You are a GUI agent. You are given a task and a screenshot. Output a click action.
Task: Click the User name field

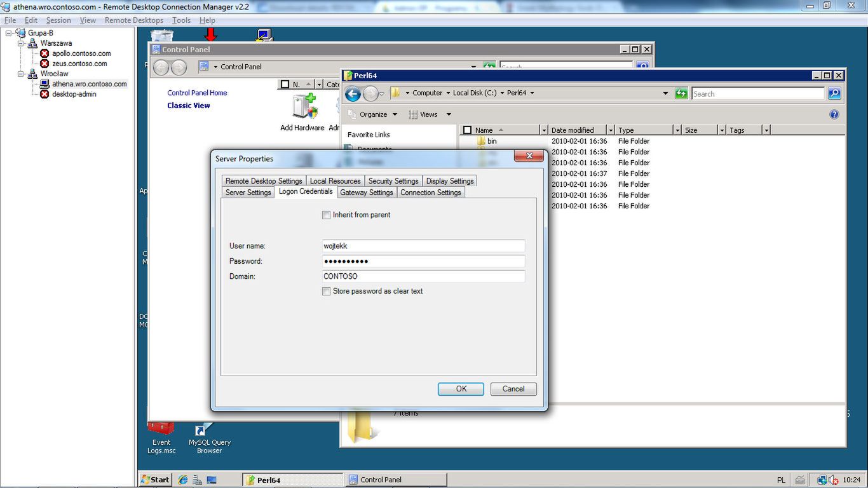point(423,246)
